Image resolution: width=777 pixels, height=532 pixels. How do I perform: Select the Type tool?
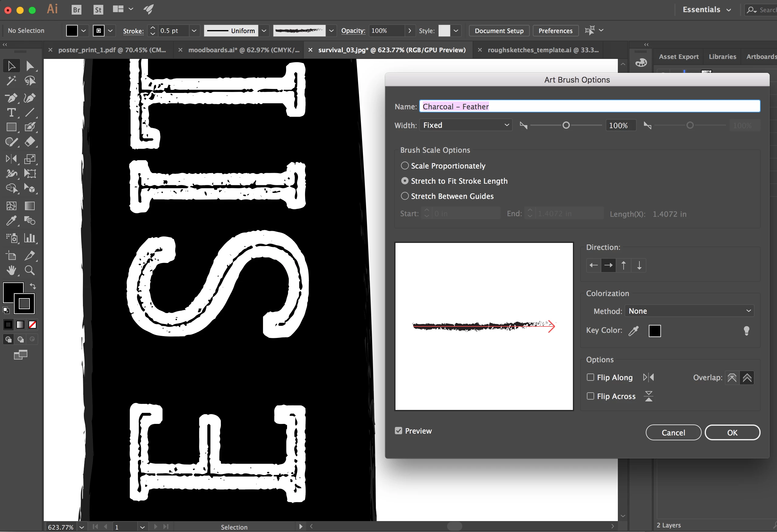[x=11, y=113]
